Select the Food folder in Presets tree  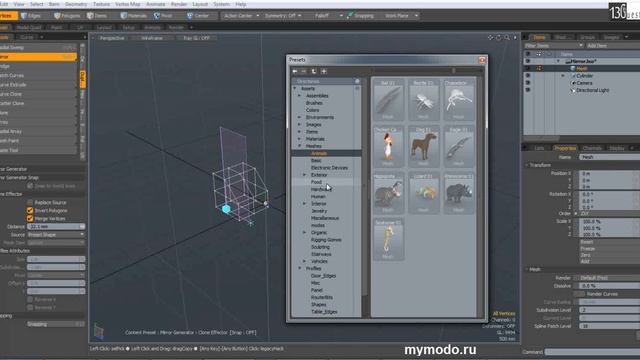[316, 182]
